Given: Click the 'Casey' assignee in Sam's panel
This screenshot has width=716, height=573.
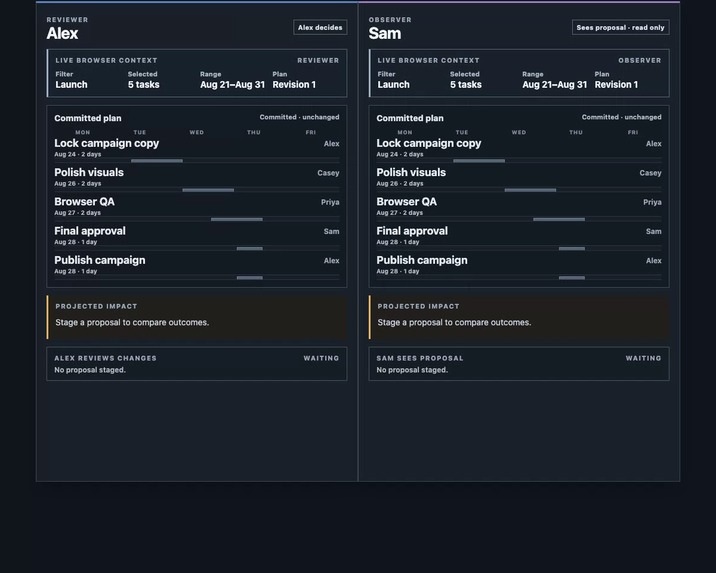Looking at the screenshot, I should [650, 173].
